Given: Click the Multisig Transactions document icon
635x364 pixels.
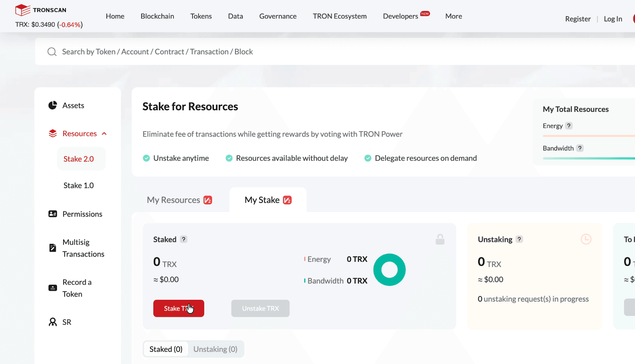Looking at the screenshot, I should point(53,248).
